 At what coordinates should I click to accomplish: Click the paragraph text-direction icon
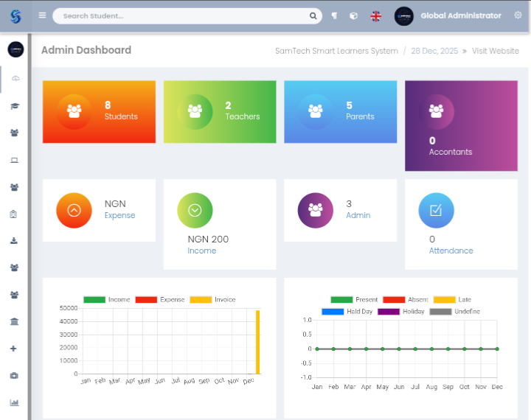(x=334, y=16)
